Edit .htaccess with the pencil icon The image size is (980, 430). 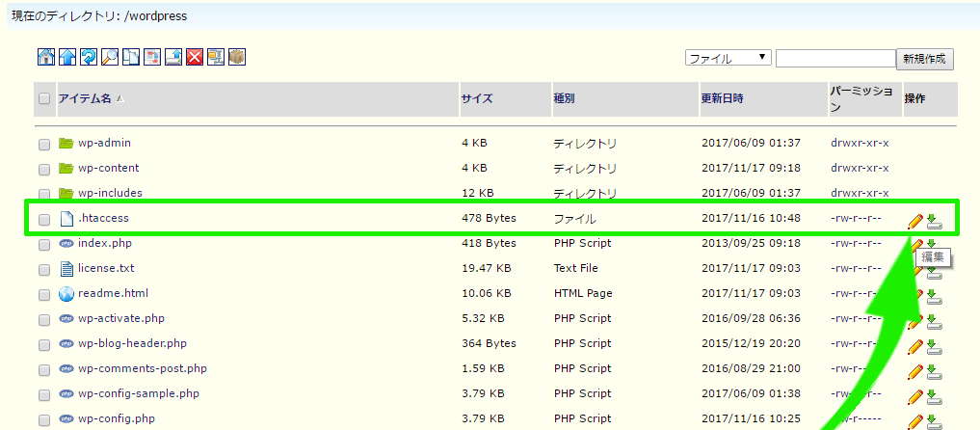pos(915,222)
